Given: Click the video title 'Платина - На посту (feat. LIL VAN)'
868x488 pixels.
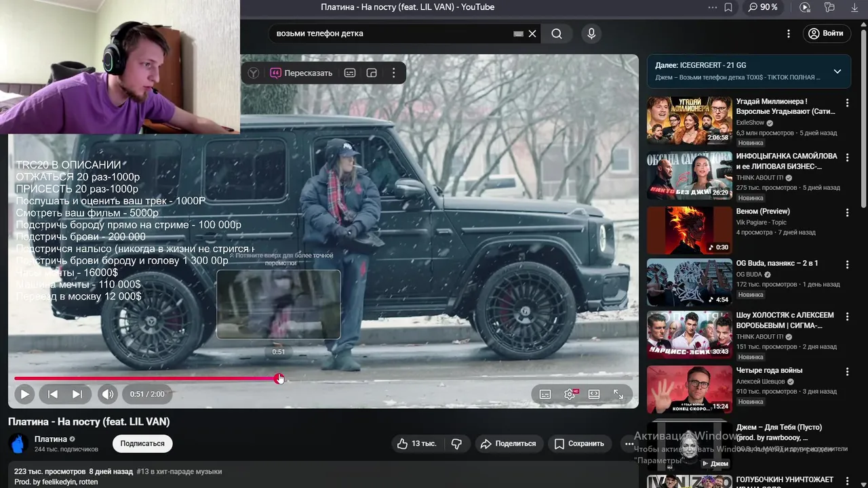Looking at the screenshot, I should tap(89, 422).
